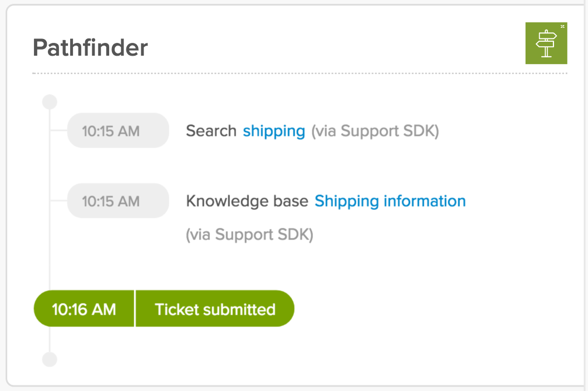Screen dimensions: 588x391
Task: Click the dotted divider below Pathfinder heading
Action: point(300,73)
